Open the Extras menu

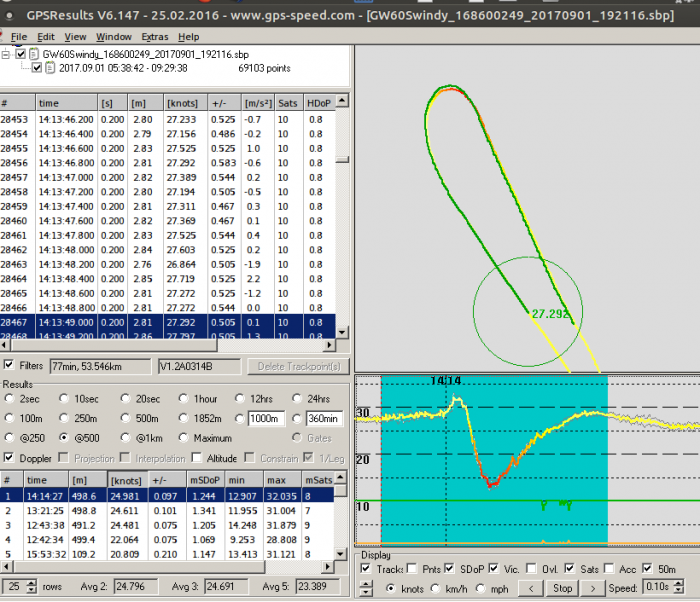(154, 37)
